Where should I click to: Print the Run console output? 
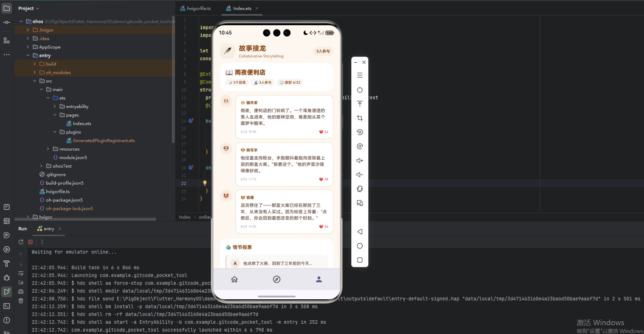click(21, 291)
